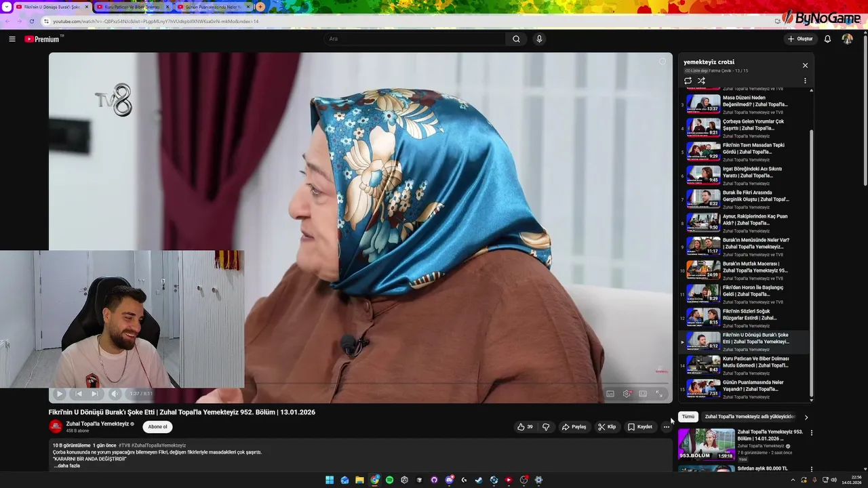Screen dimensions: 868x488
Task: Open Discord from the taskbar
Action: 449,480
